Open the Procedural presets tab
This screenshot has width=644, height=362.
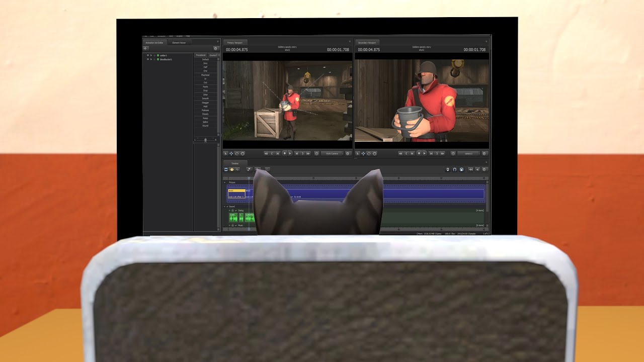click(x=200, y=55)
